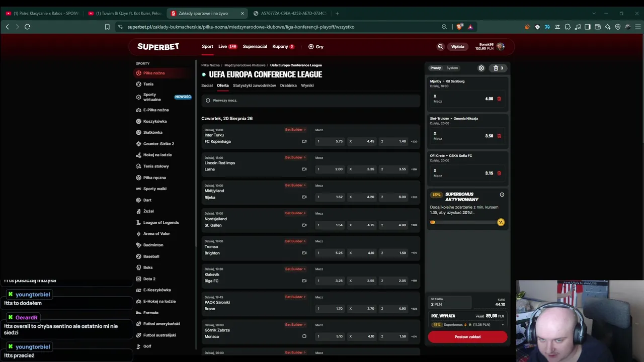Image resolution: width=644 pixels, height=362 pixels.
Task: Expand +158 markets for Lincoln Red Imps
Action: coord(414,169)
